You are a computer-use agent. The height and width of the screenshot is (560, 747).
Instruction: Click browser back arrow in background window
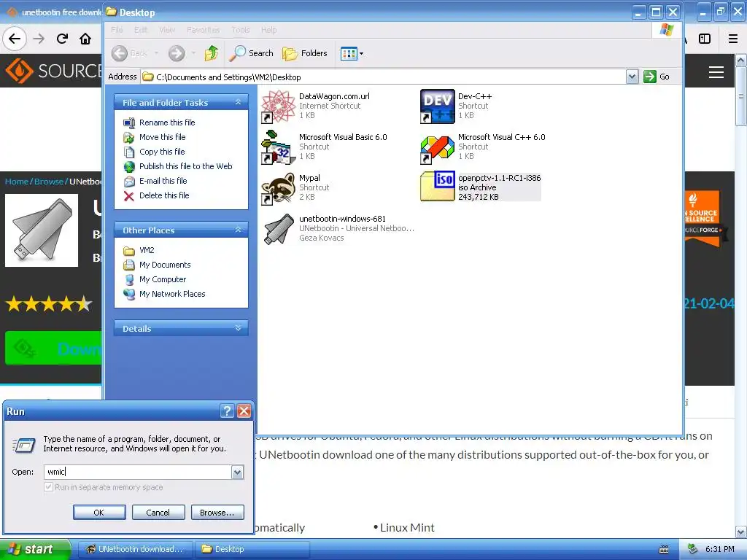(x=15, y=39)
